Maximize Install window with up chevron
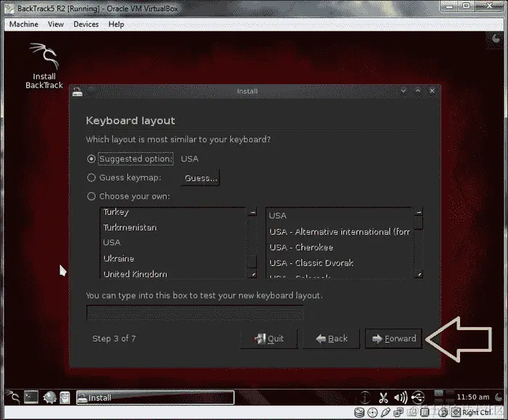Image resolution: width=508 pixels, height=420 pixels. click(x=418, y=91)
